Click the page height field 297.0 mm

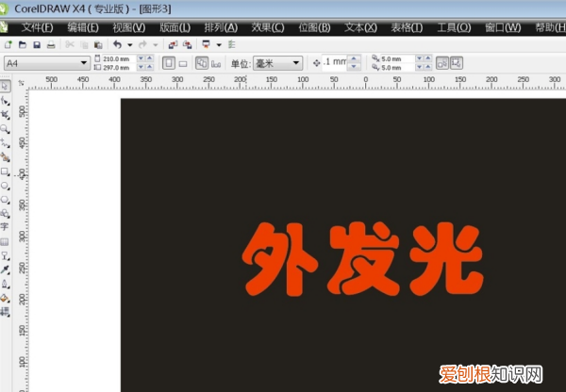[119, 67]
